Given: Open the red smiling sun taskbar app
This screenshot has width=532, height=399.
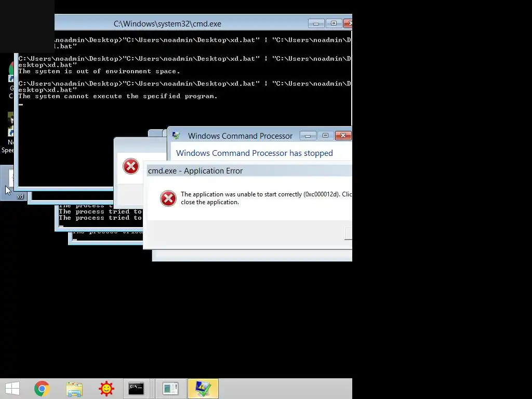Looking at the screenshot, I should pyautogui.click(x=106, y=389).
